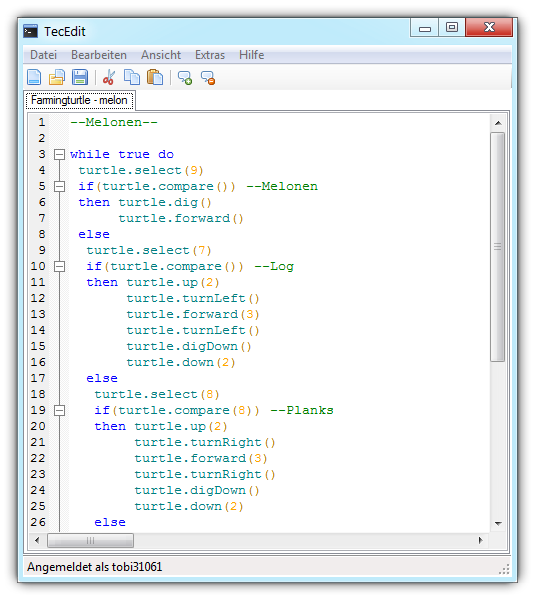Open the Datei menu
539x604 pixels.
point(44,55)
